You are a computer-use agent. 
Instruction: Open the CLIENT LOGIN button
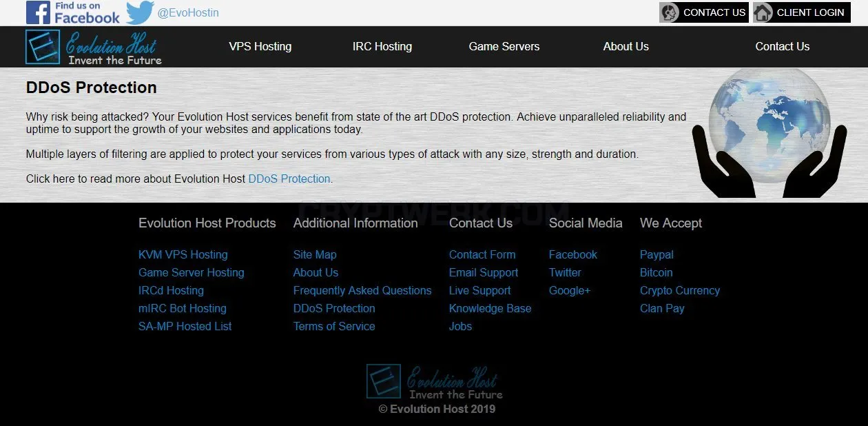point(801,12)
